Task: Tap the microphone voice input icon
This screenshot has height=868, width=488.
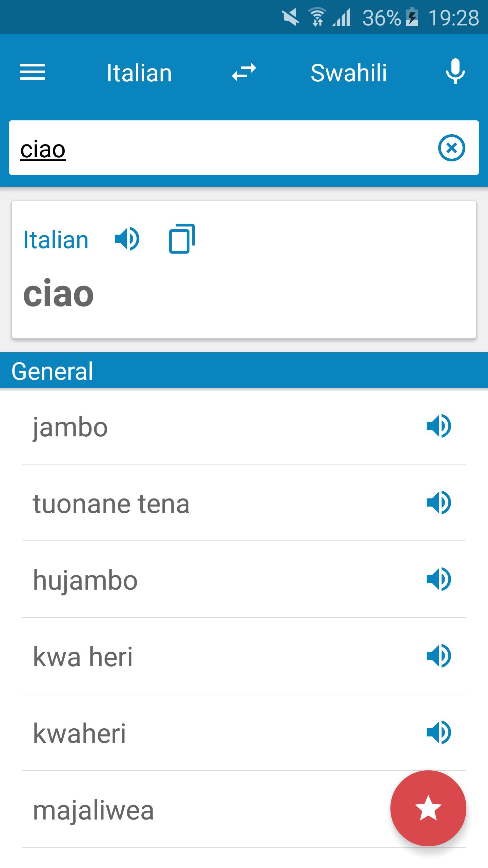Action: click(x=455, y=72)
